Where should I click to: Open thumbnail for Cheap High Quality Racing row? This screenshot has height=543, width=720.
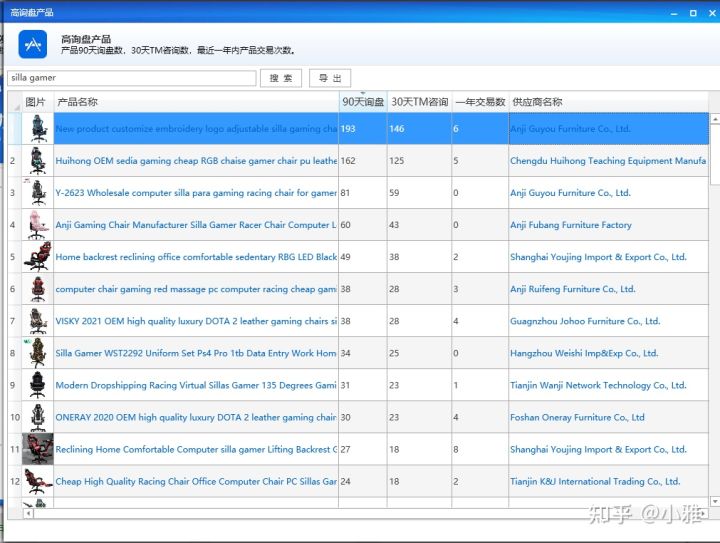pyautogui.click(x=38, y=481)
